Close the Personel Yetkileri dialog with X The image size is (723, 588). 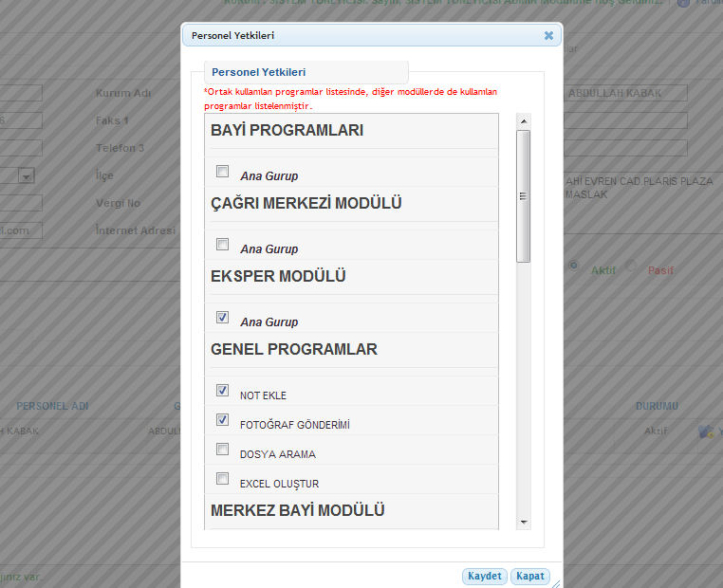pos(548,35)
